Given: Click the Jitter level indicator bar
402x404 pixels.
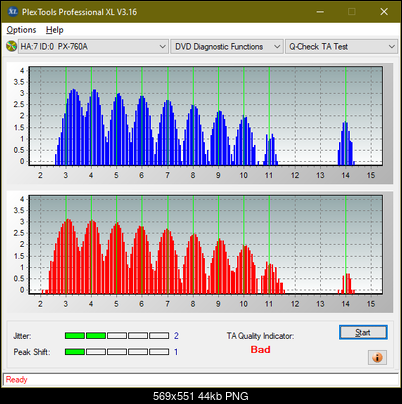Looking at the screenshot, I should coord(117,336).
